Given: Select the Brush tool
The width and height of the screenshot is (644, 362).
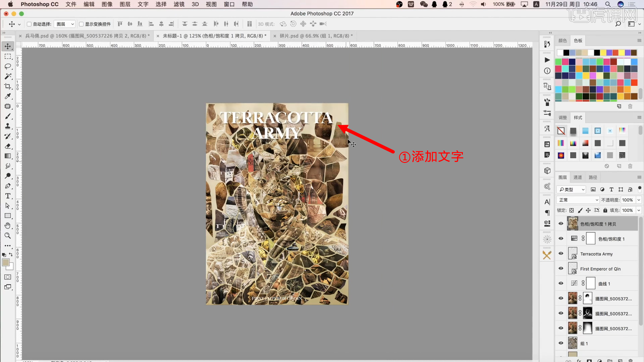Looking at the screenshot, I should pos(8,116).
